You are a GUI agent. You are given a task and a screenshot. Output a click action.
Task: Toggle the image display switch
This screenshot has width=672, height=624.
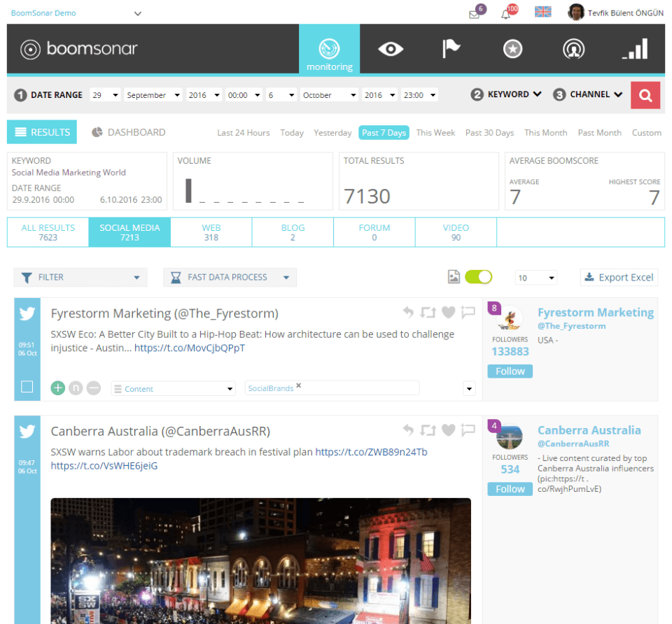coord(478,277)
